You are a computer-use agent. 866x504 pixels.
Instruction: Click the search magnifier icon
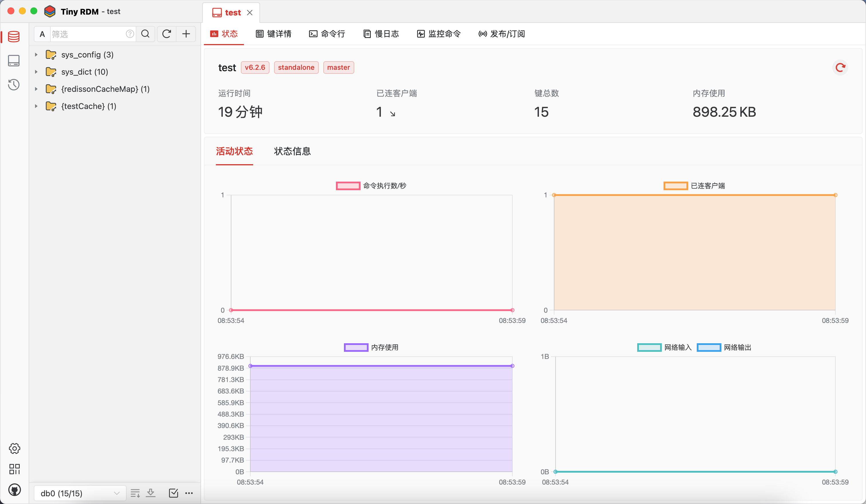[x=145, y=34]
